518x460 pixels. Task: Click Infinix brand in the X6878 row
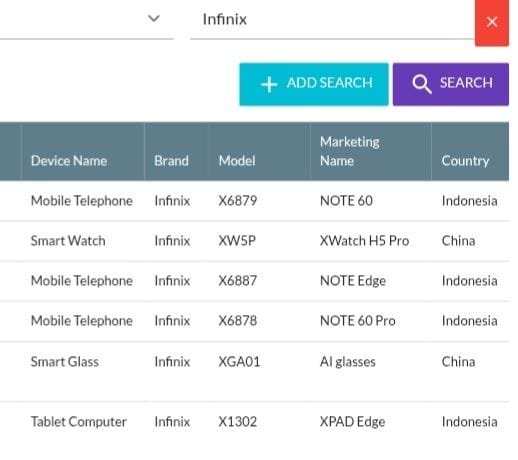[172, 321]
